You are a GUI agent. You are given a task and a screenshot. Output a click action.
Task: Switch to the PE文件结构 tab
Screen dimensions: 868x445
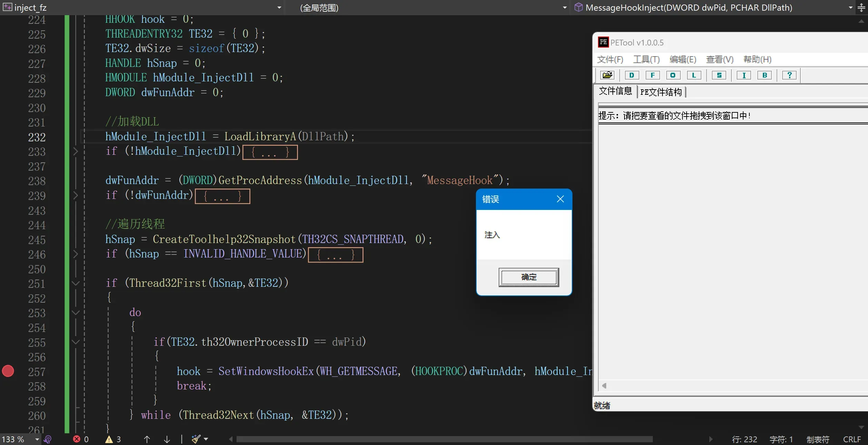coord(661,92)
